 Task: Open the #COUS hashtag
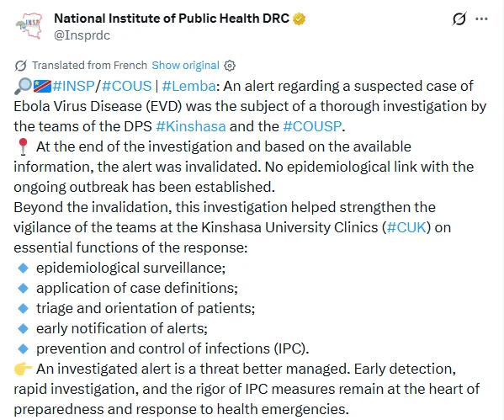coord(127,86)
